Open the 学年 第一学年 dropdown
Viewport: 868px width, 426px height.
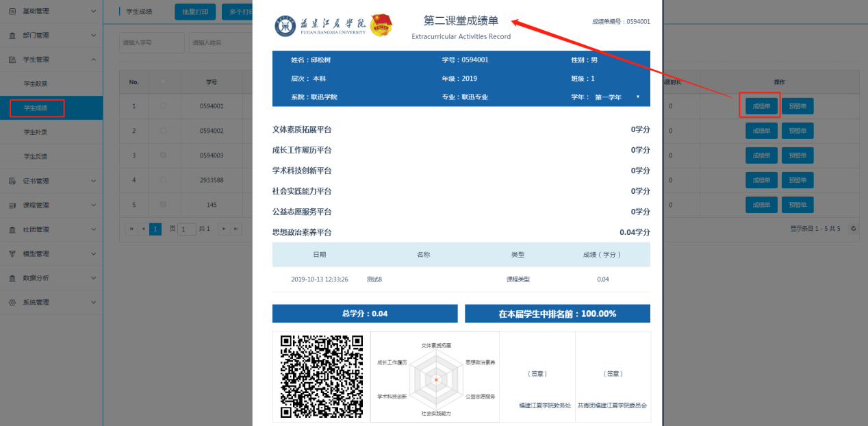(x=617, y=97)
